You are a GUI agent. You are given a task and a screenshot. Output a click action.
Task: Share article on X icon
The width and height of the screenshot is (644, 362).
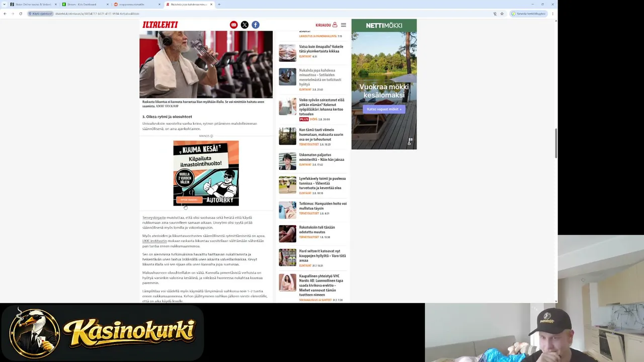(x=245, y=25)
